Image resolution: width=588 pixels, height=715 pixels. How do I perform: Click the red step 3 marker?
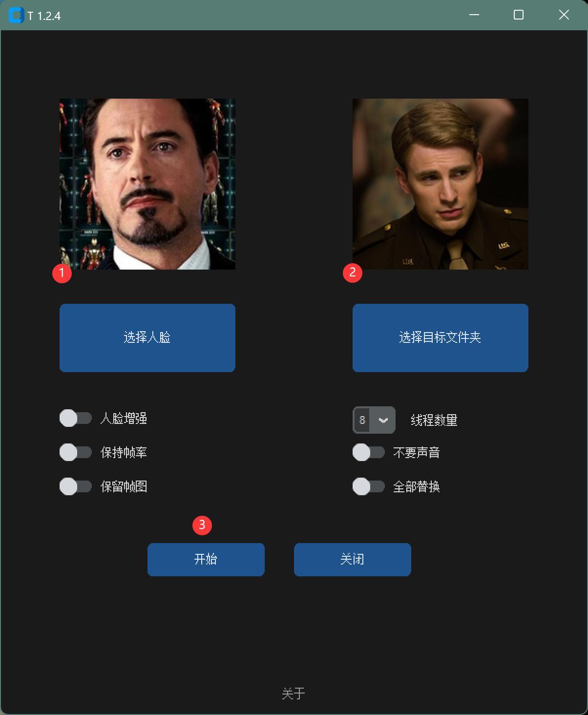(202, 526)
